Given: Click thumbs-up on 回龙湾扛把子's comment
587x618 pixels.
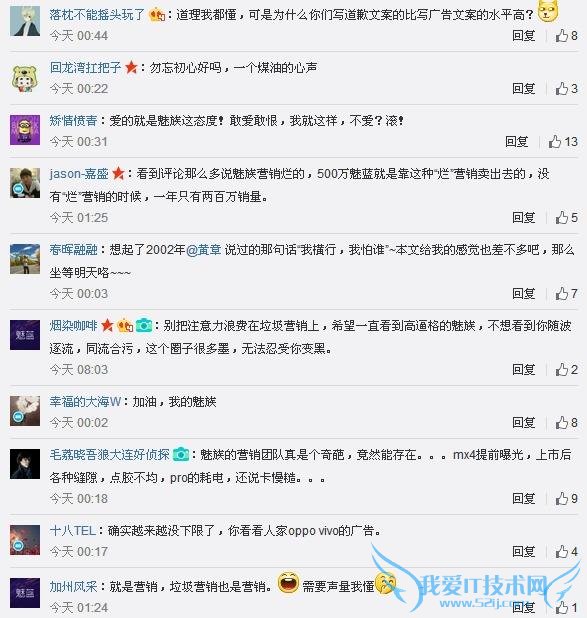Looking at the screenshot, I should tap(567, 89).
